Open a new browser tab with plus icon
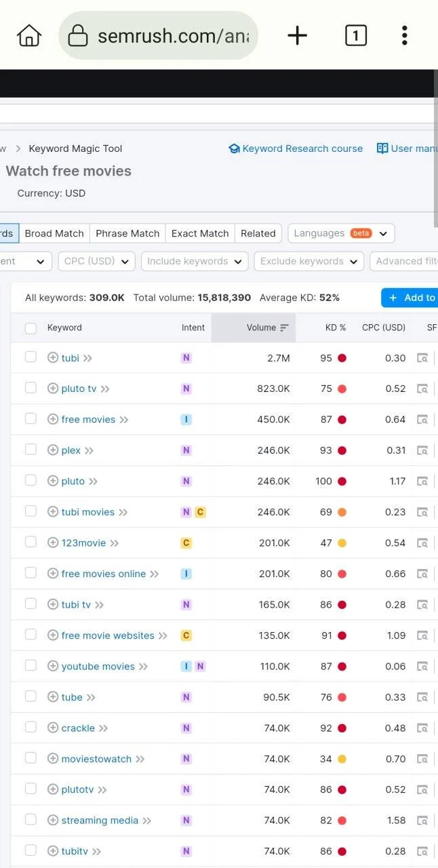438x868 pixels. [x=297, y=35]
